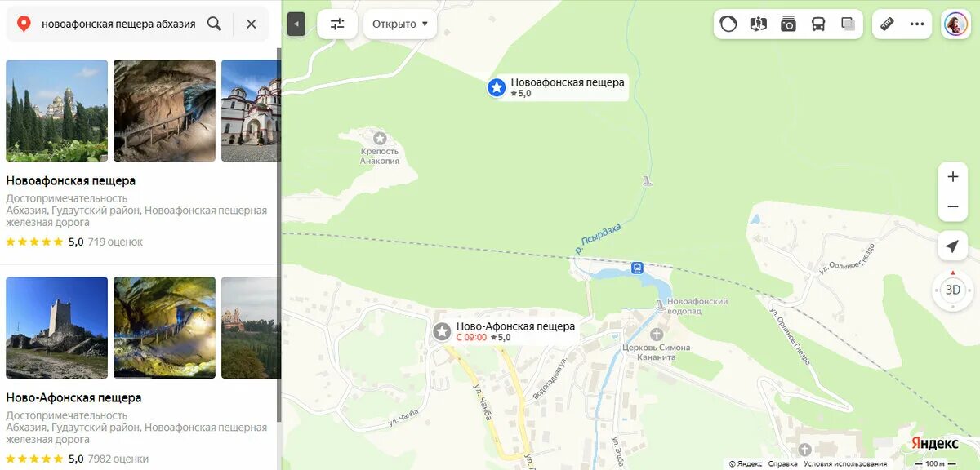This screenshot has height=470, width=980.
Task: Open the Новоафонская пещера result title
Action: (x=71, y=180)
